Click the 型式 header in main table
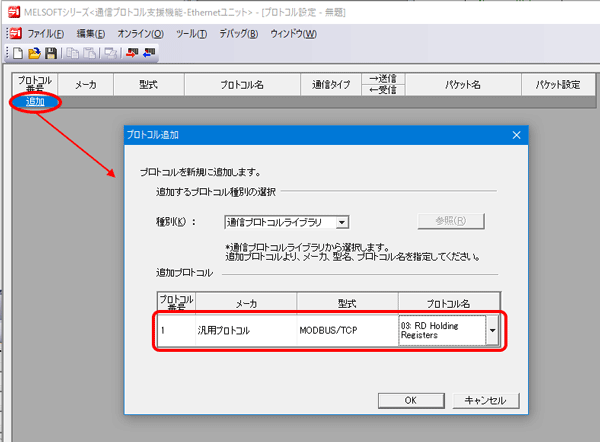Screen dimensions: 600x442 click(149, 85)
